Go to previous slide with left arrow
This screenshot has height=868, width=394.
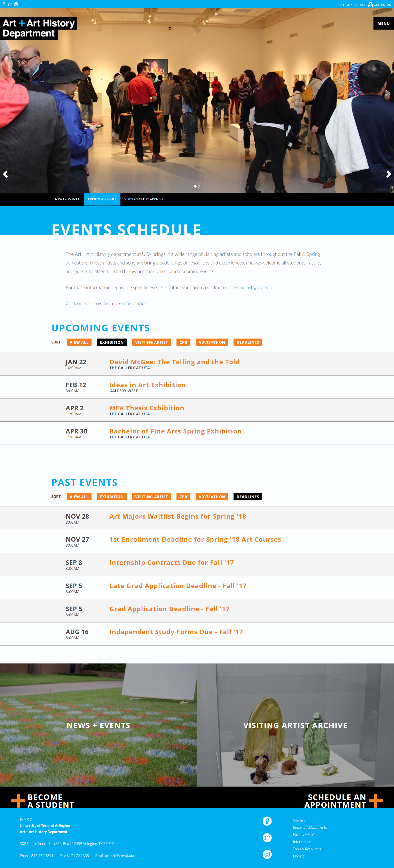[5, 174]
